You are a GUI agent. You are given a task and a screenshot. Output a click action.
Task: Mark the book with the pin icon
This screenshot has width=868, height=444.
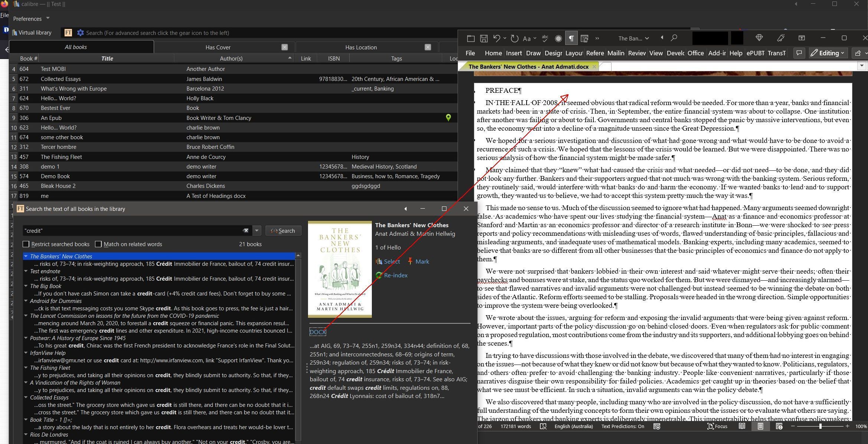pos(410,261)
